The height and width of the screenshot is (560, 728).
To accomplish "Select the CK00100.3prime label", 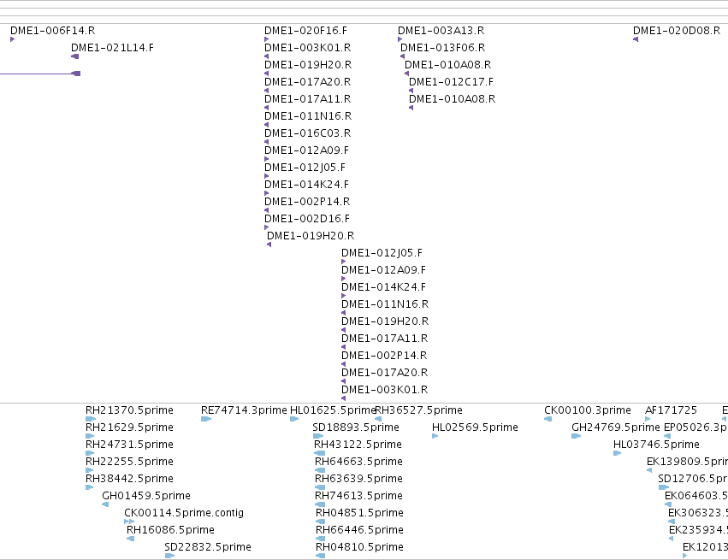I will click(x=588, y=410).
